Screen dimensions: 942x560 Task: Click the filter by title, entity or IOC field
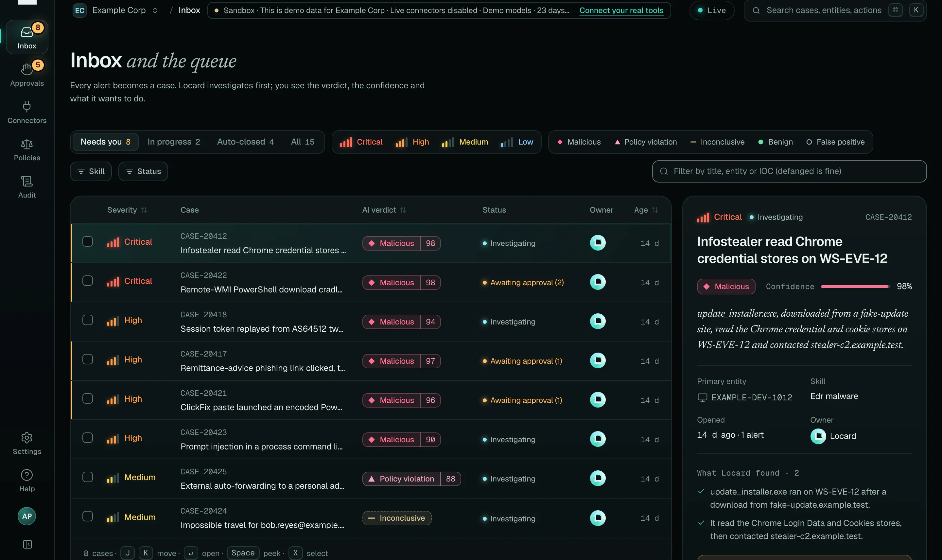pos(789,171)
